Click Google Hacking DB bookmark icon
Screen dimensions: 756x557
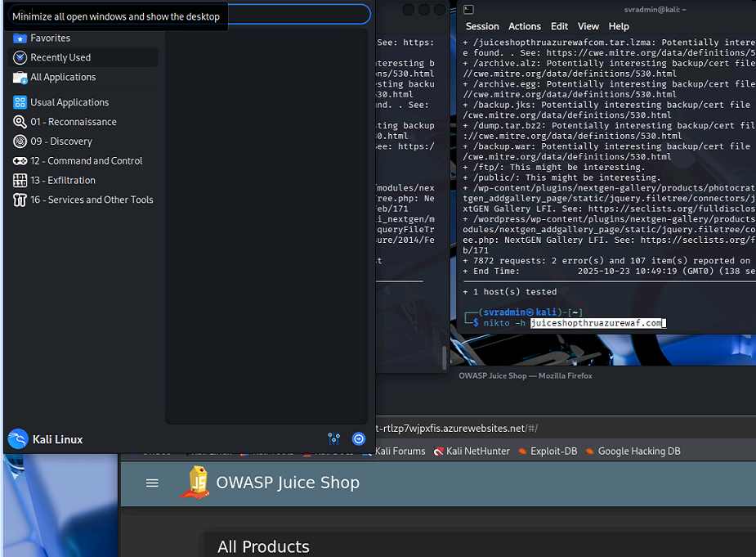tap(589, 451)
